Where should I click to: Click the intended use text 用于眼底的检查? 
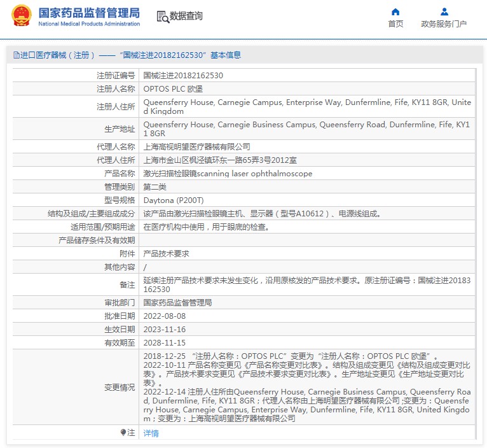(x=240, y=227)
